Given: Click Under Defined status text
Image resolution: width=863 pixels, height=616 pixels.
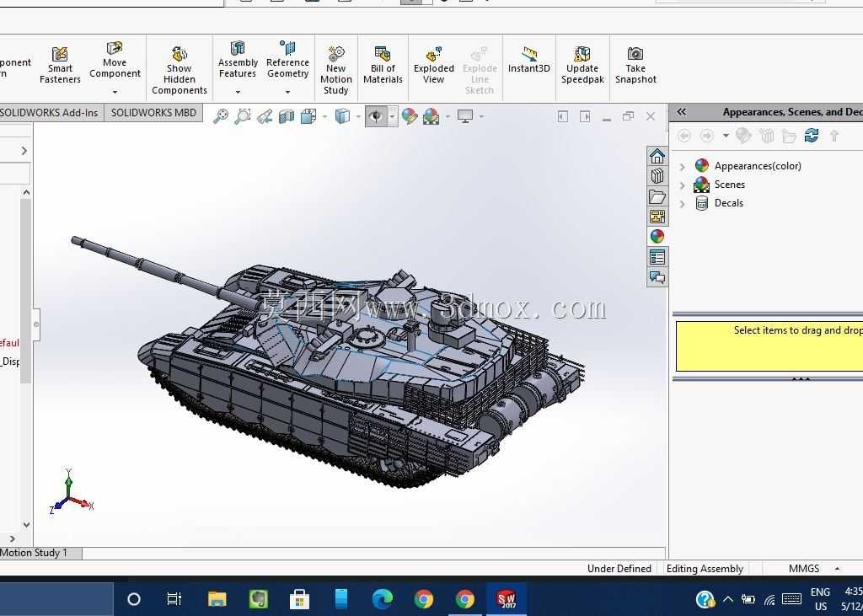Looking at the screenshot, I should pos(619,569).
